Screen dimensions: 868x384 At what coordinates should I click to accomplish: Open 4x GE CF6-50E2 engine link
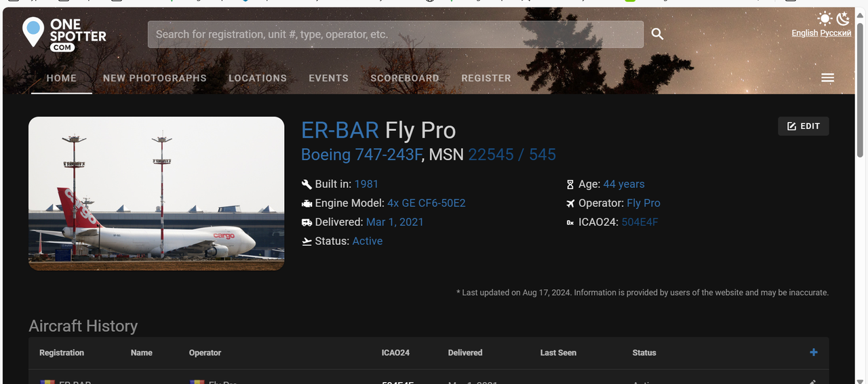[427, 203]
